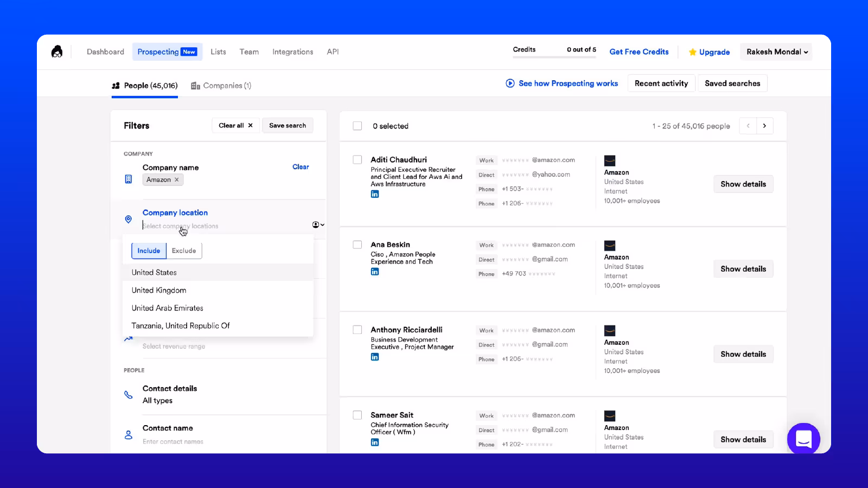Click Amazon logo in Aditi Chaudhuri's row
The width and height of the screenshot is (868, 488).
pos(610,161)
